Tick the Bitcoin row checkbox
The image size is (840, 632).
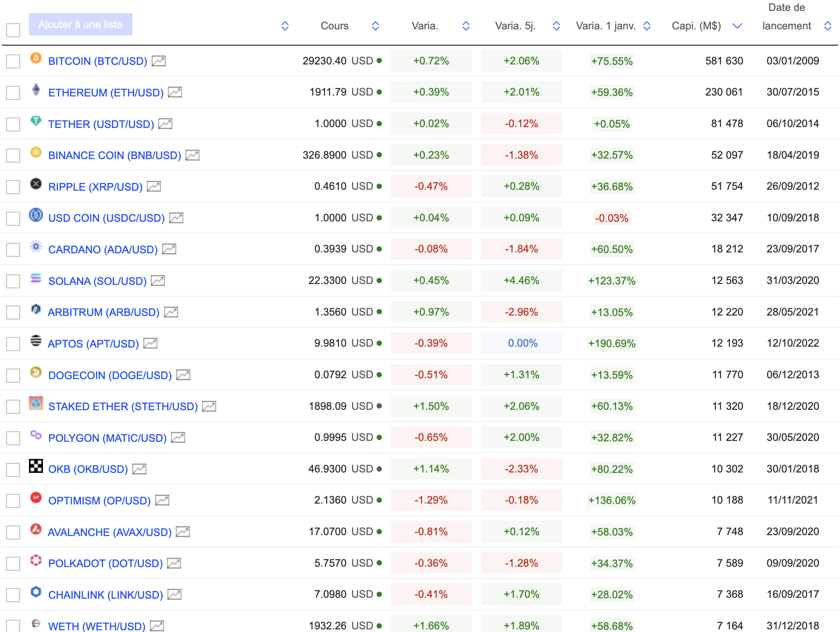(13, 61)
